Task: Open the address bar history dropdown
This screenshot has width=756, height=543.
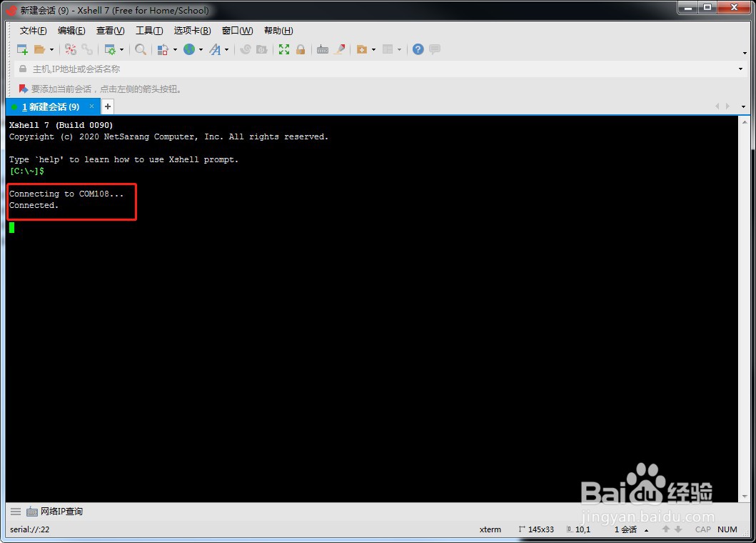Action: pyautogui.click(x=740, y=69)
